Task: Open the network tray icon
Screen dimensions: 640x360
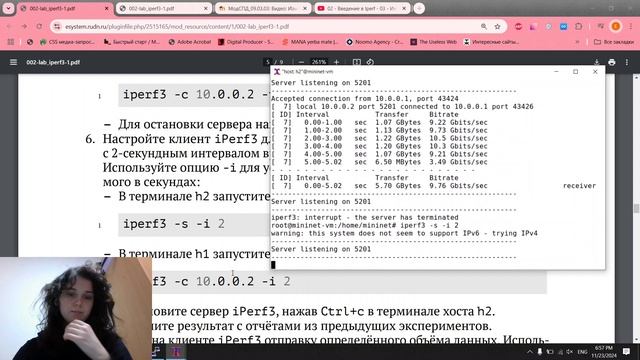Action: 560,351
